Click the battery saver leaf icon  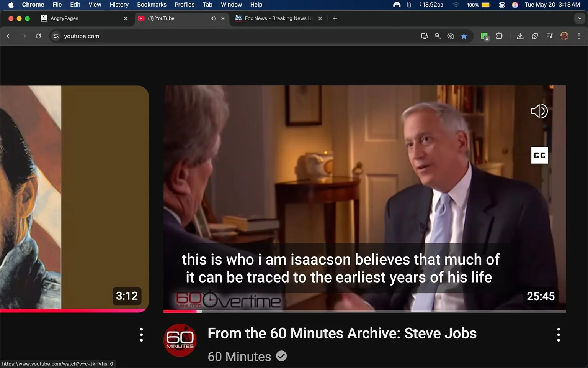[x=535, y=36]
